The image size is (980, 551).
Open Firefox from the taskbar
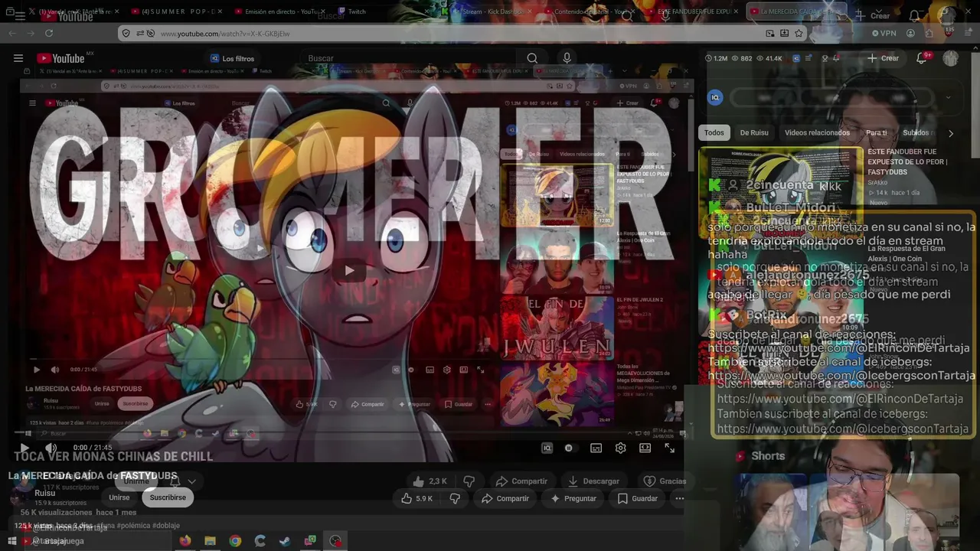point(185,541)
